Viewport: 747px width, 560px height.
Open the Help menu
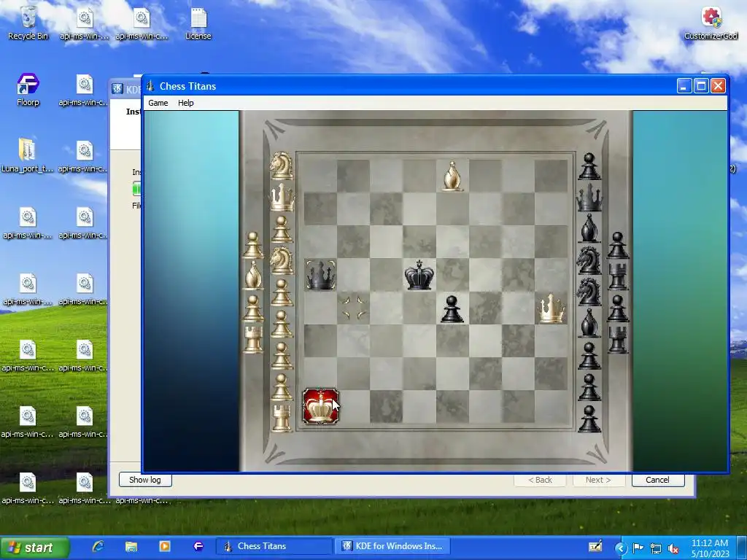(x=186, y=103)
